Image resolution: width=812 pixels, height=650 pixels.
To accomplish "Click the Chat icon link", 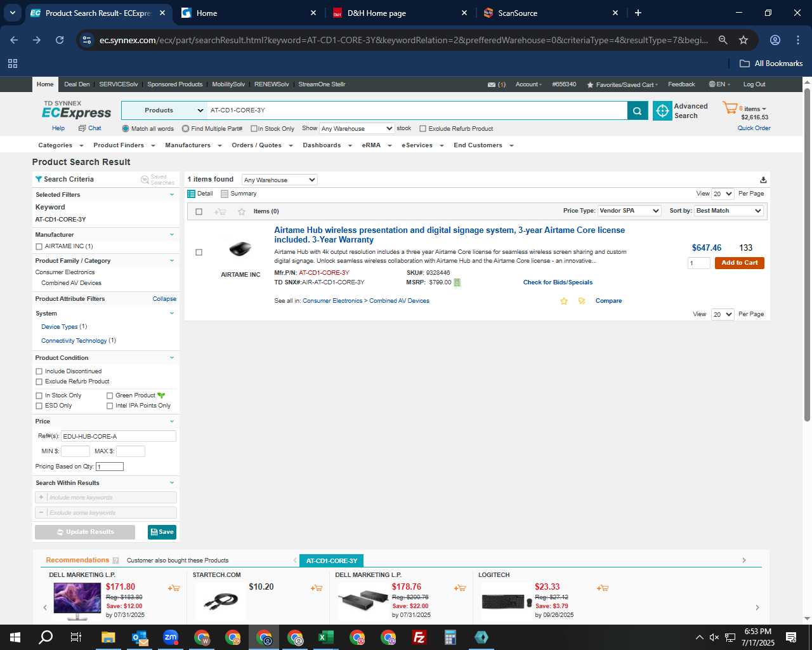I will point(89,128).
